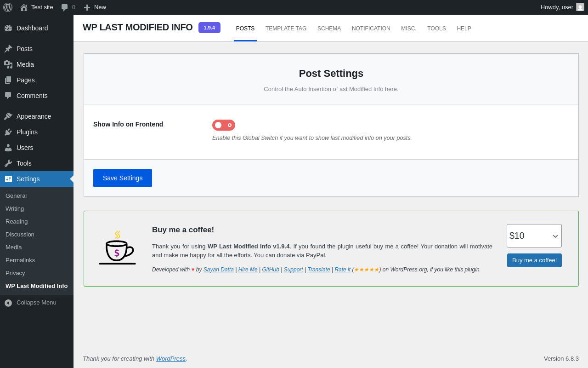Viewport: 588px width, 368px height.
Task: Open the Dashboard icon in sidebar
Action: [x=8, y=28]
